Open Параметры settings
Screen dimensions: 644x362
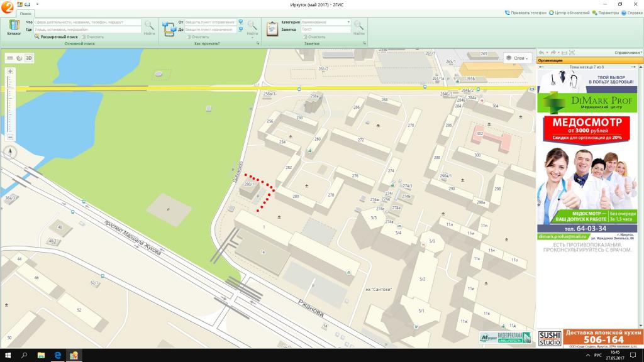coord(606,13)
